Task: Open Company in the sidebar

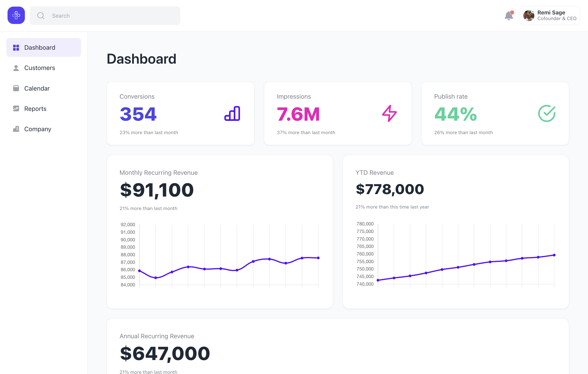Action: 44,129
